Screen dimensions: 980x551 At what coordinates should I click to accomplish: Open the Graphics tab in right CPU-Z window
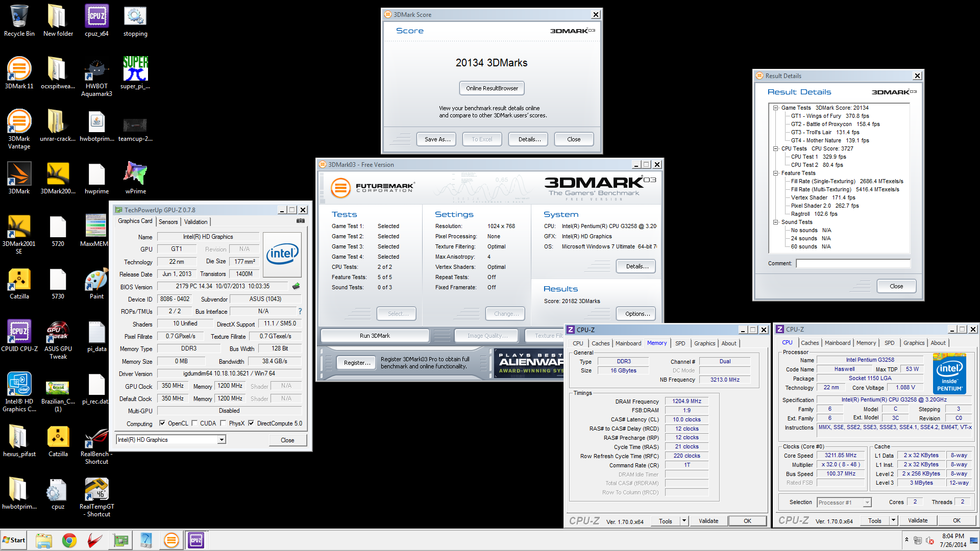coord(914,343)
